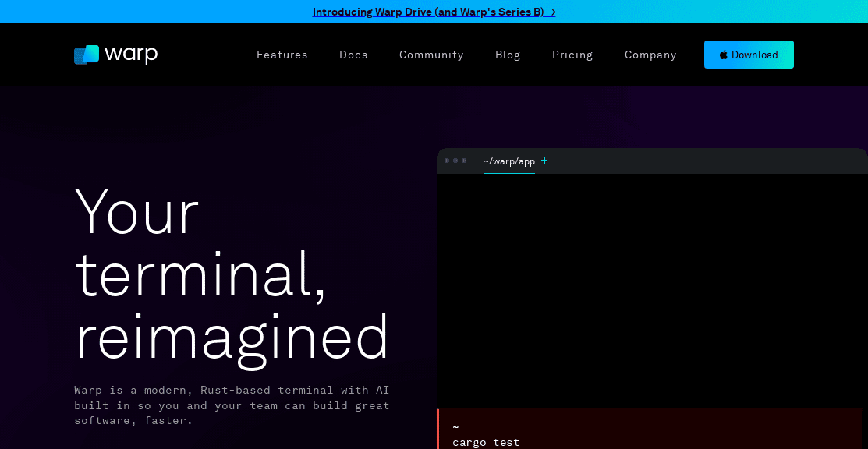Screen dimensions: 868x449
Task: Click the middle window control dot
Action: 454,161
